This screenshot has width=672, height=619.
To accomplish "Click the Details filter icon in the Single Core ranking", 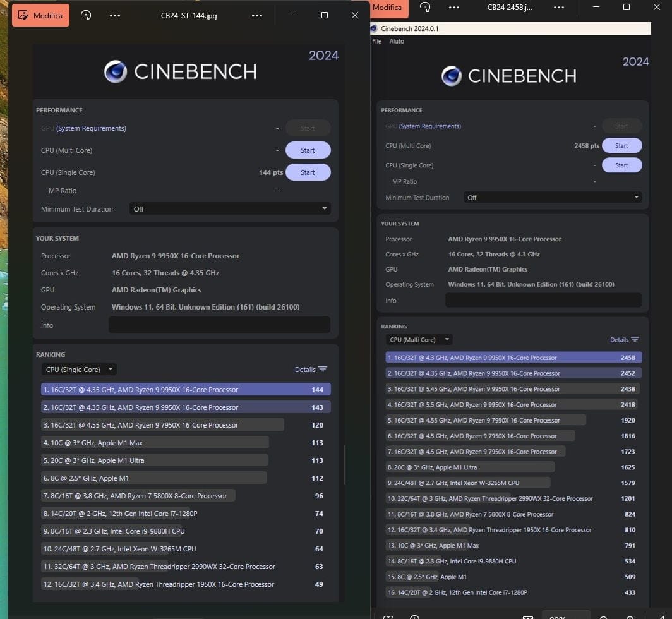I will (x=323, y=369).
